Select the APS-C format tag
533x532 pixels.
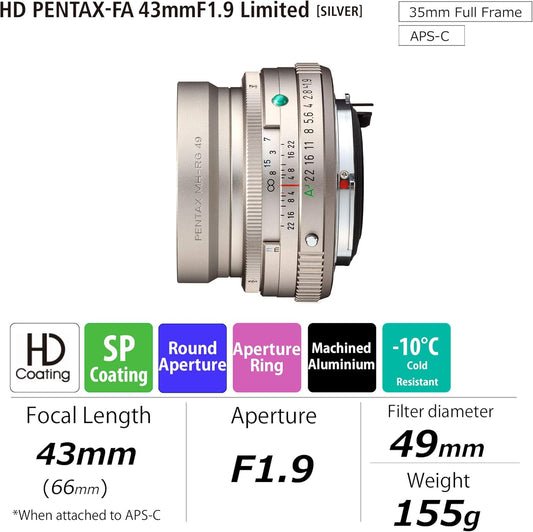coord(431,36)
